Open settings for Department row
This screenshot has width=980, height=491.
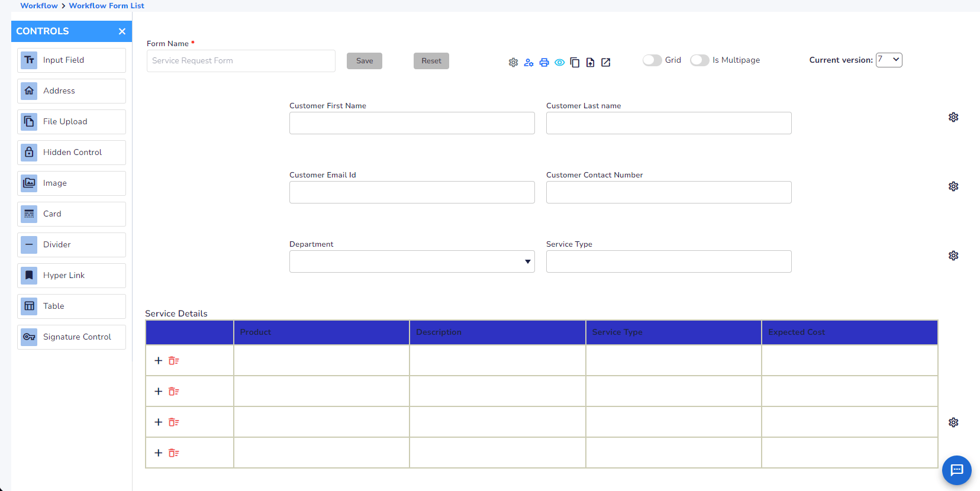coord(953,256)
